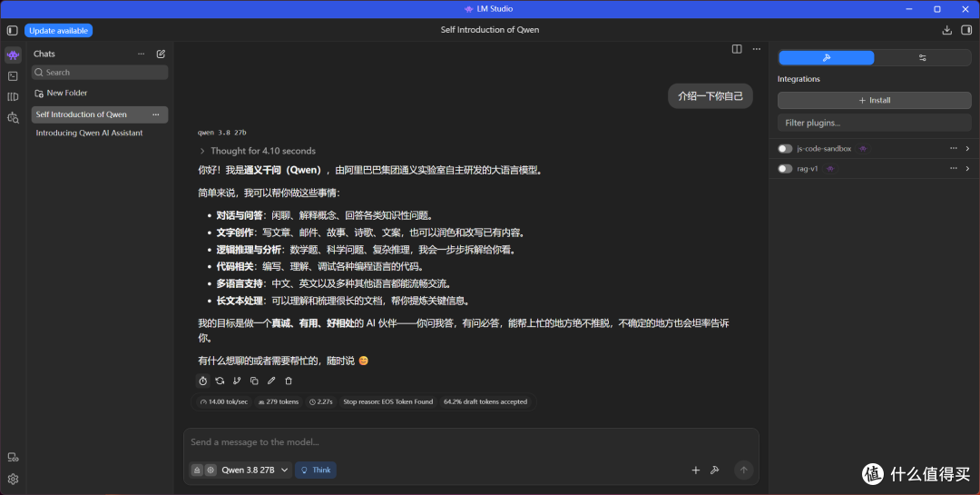Toggle the Think reasoning button

coord(316,470)
